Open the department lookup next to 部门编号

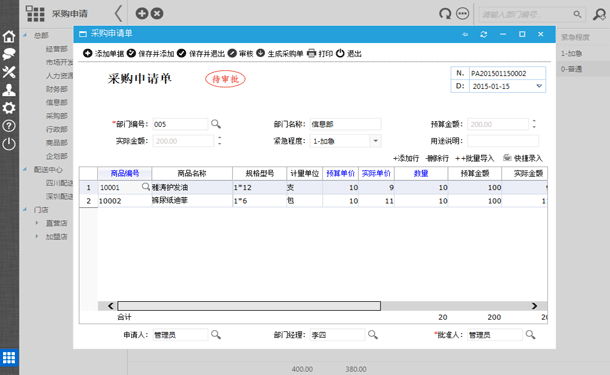pos(216,124)
